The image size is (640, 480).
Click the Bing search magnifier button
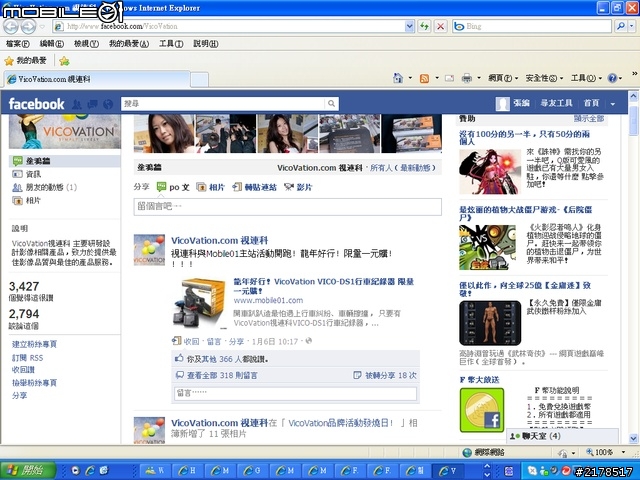coord(620,27)
